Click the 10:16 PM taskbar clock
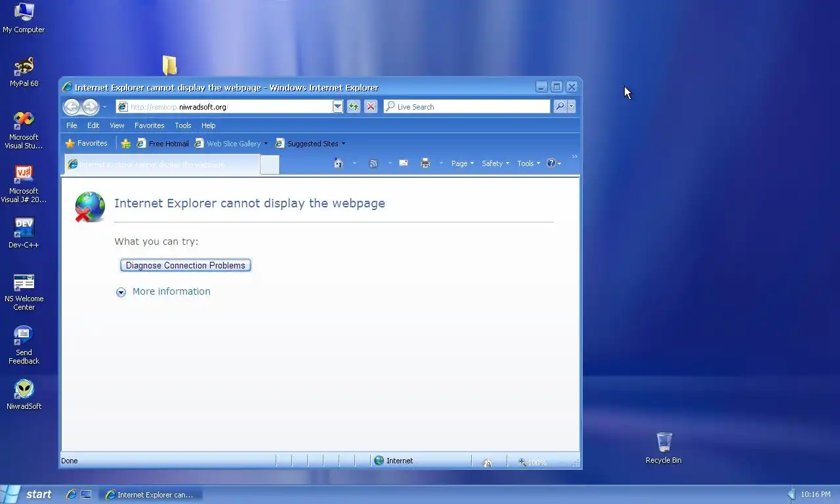Screen dimensions: 840x504 tap(815, 495)
